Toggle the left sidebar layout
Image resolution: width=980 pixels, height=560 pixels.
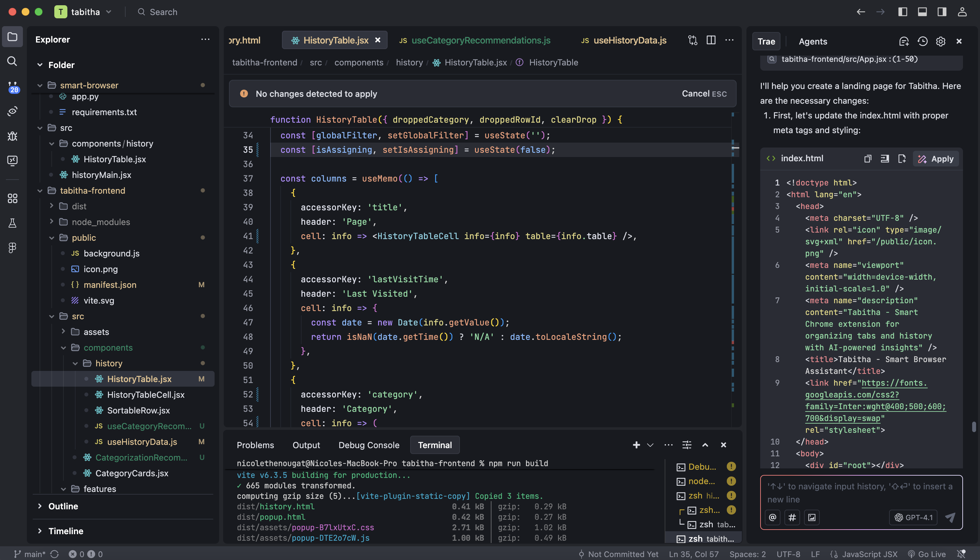coord(902,12)
